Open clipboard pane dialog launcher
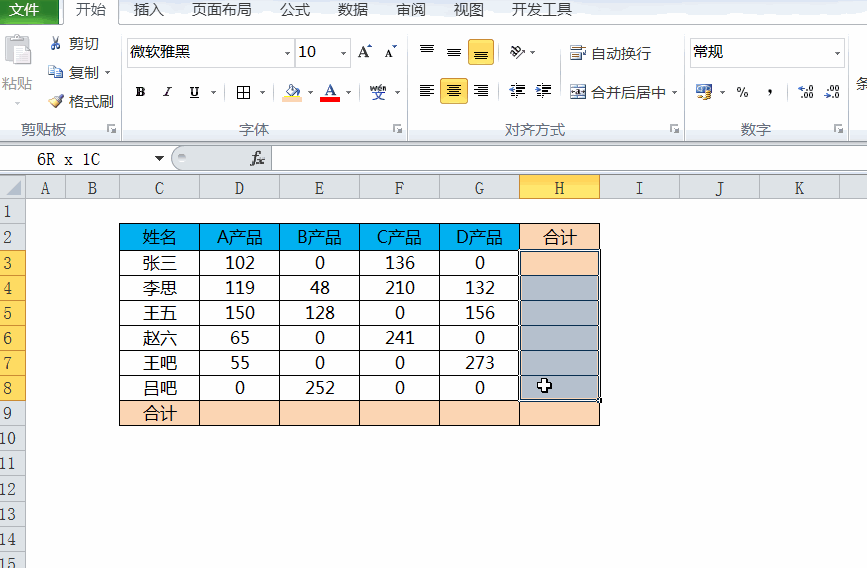867x568 pixels. (x=112, y=129)
